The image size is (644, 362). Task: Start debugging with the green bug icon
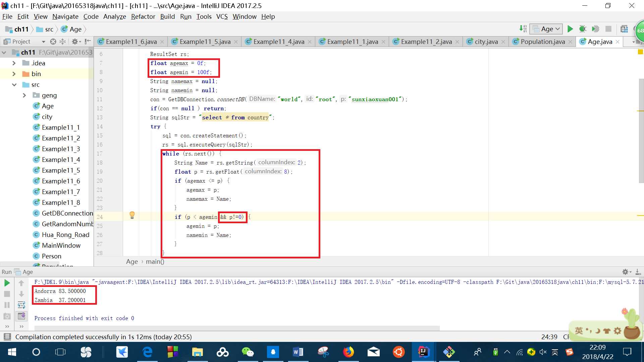(583, 29)
